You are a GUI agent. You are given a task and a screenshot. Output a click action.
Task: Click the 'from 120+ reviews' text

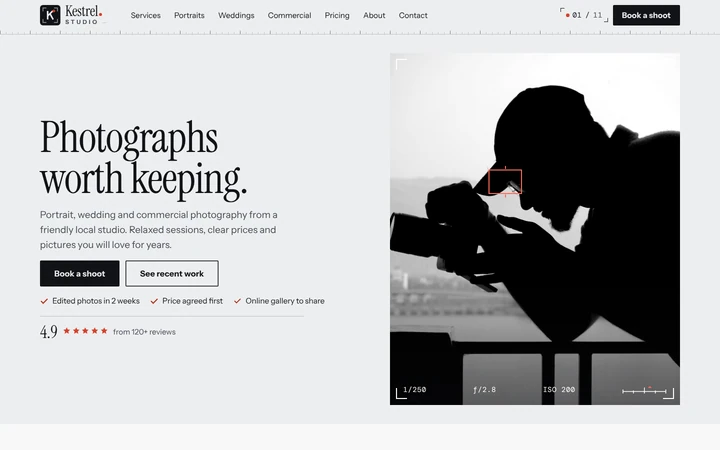click(144, 332)
